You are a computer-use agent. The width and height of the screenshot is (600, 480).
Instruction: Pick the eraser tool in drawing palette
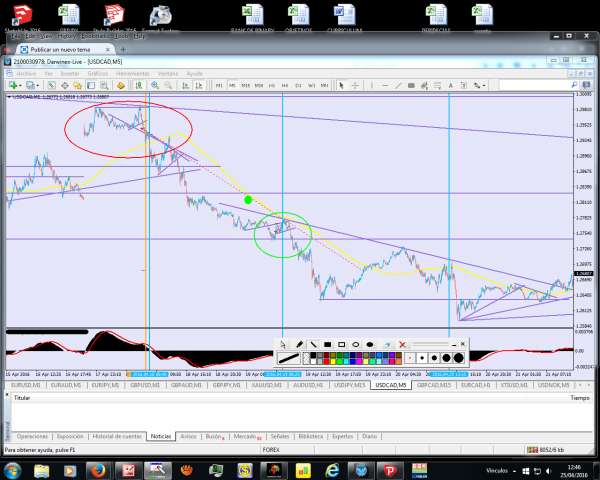[x=386, y=344]
